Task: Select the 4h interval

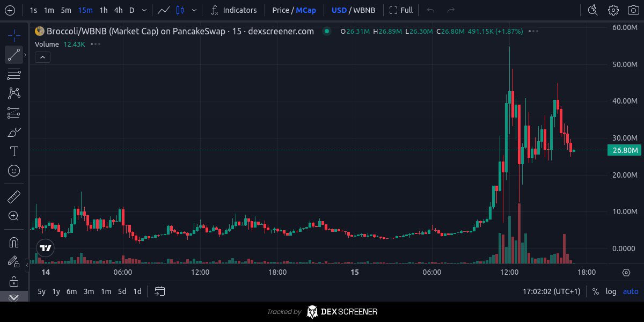Action: (x=118, y=10)
